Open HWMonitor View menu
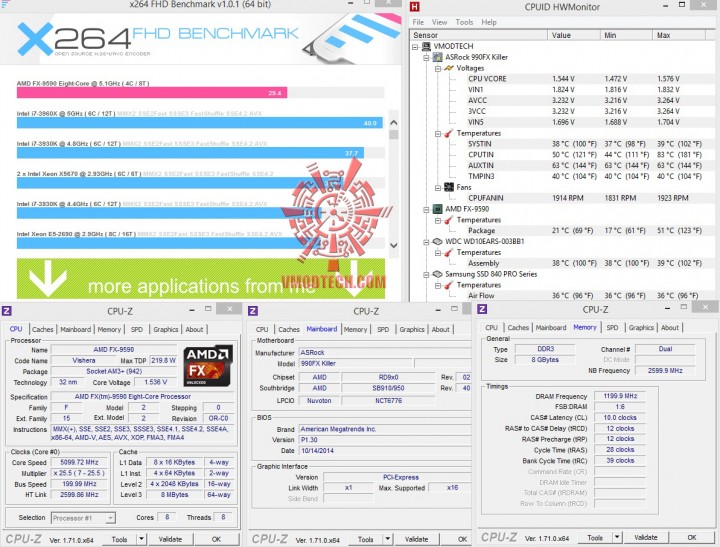The height and width of the screenshot is (547, 720). coord(439,22)
